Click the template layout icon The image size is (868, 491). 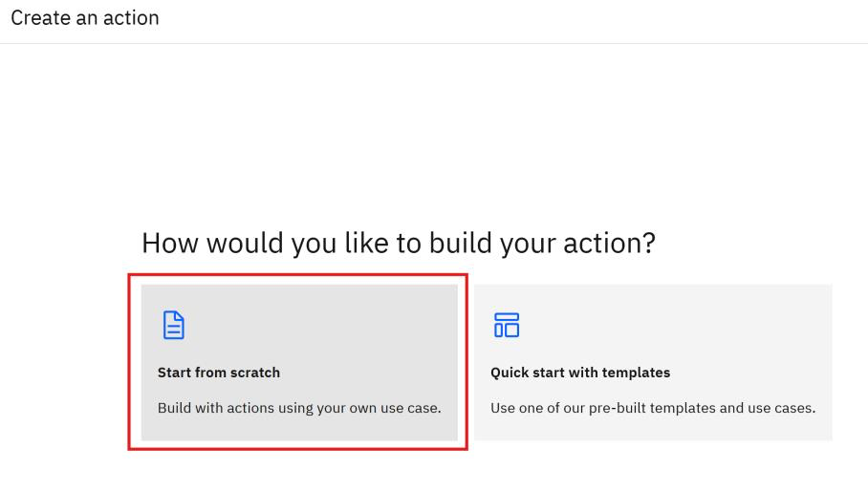pyautogui.click(x=506, y=326)
